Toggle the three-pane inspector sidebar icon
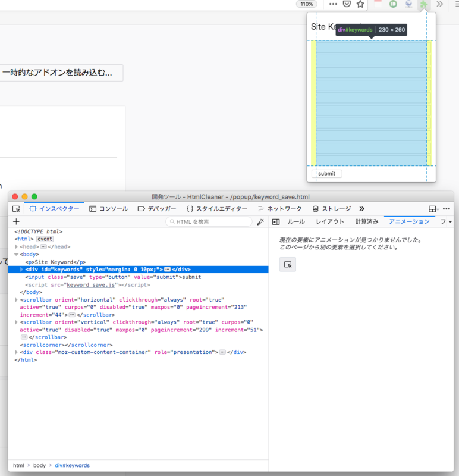The width and height of the screenshot is (459, 476). pyautogui.click(x=276, y=222)
